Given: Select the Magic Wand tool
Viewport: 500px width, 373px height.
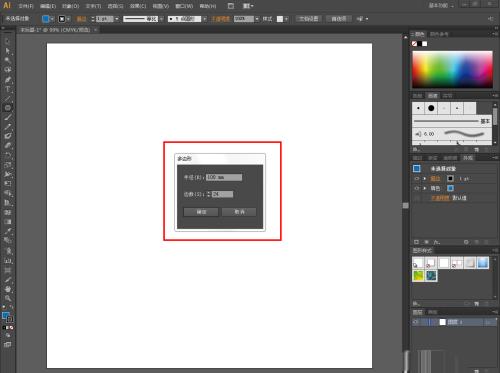Looking at the screenshot, I should (8, 61).
